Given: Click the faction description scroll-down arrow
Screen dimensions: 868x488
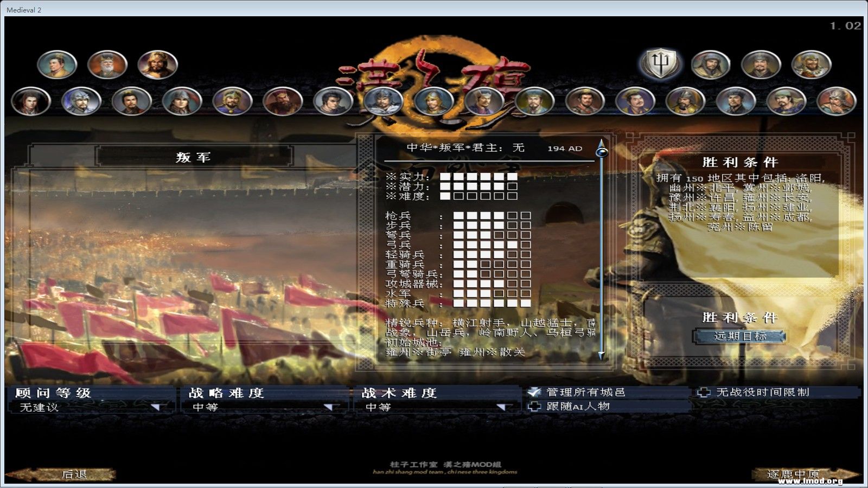Looking at the screenshot, I should click(601, 355).
